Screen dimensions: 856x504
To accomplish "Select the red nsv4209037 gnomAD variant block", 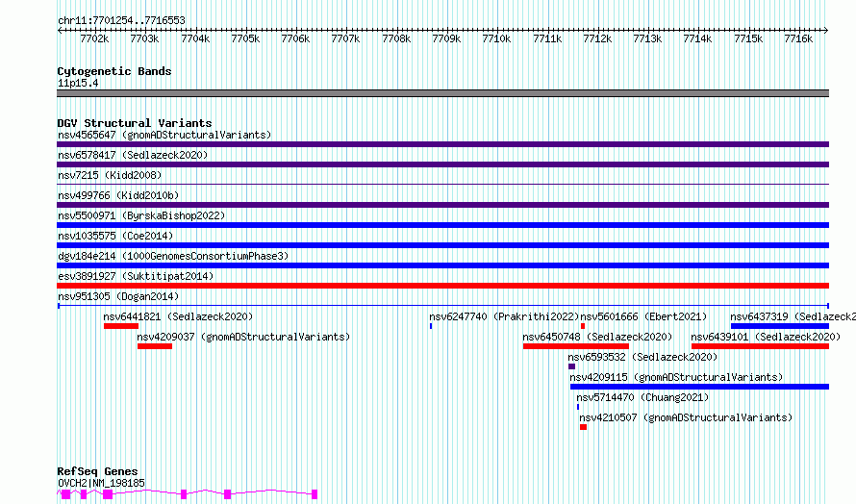I will tap(155, 346).
